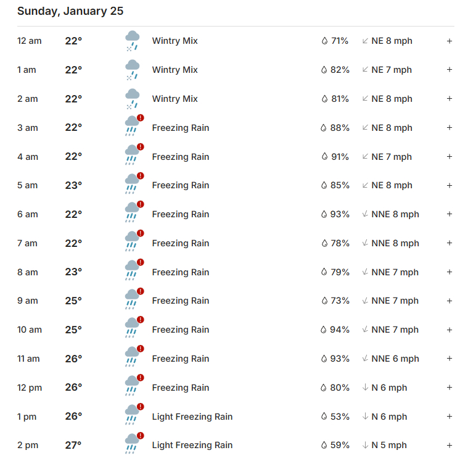Click the wind direction arrow at 12 pm
Screen dimensions: 476x458
tap(365, 388)
